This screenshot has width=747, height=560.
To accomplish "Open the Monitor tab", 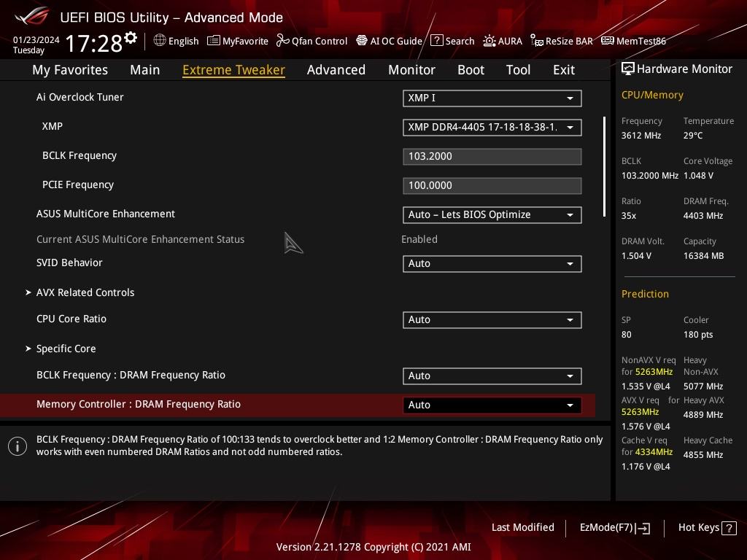I will 411,70.
